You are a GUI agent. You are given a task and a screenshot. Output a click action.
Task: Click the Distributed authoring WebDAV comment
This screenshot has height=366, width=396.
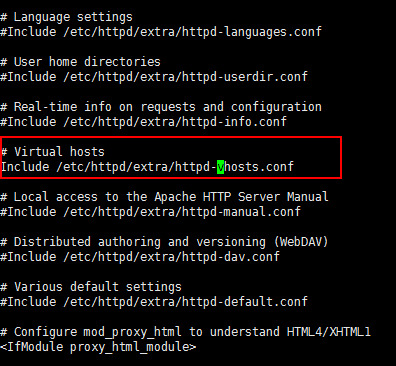click(164, 242)
